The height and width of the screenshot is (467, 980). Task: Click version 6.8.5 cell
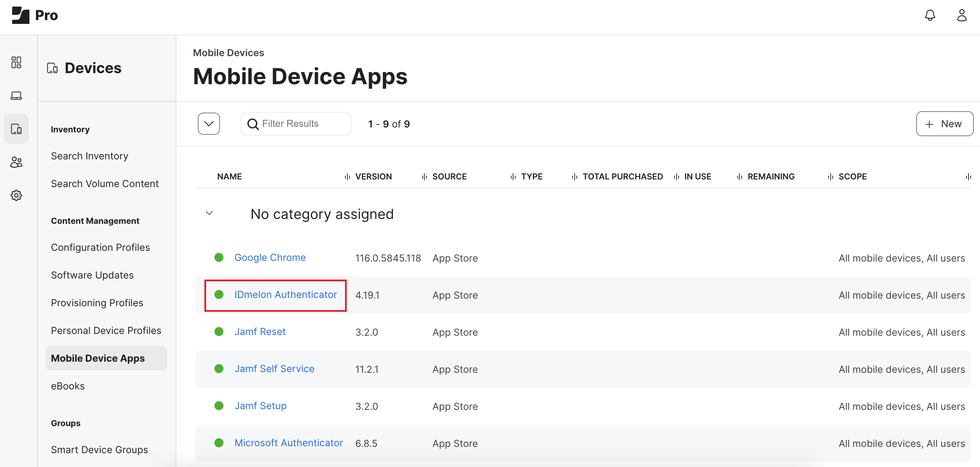click(x=367, y=444)
